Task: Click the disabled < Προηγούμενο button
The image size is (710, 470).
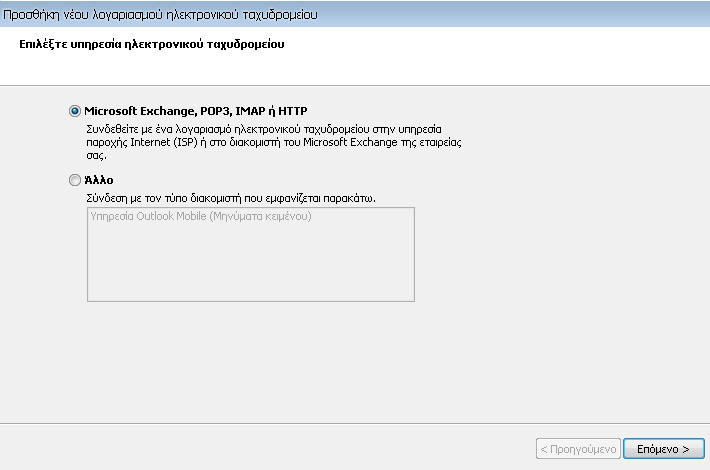Action: (578, 449)
